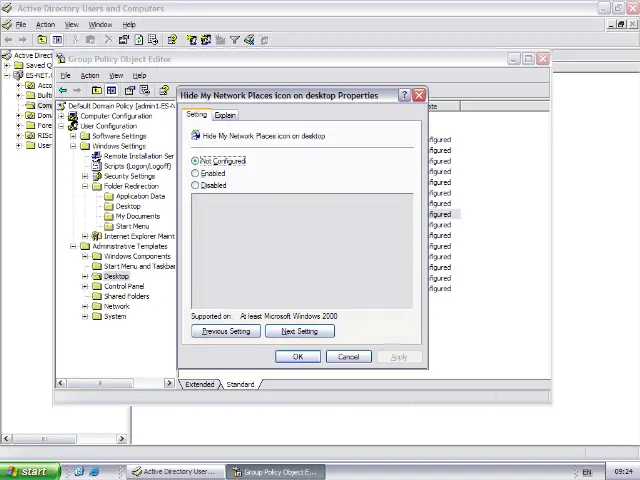Collapse the Folder Redirection node
640x480 pixels.
(x=85, y=186)
